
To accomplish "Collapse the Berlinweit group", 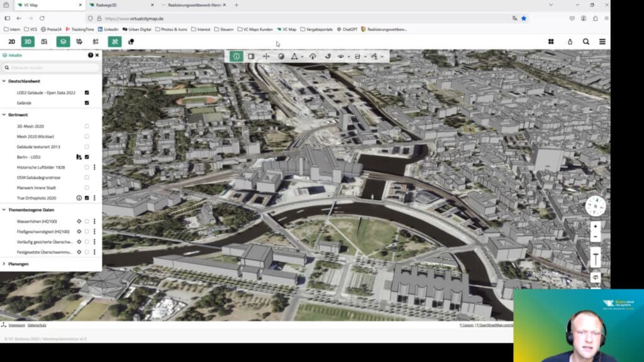I will 4,115.
